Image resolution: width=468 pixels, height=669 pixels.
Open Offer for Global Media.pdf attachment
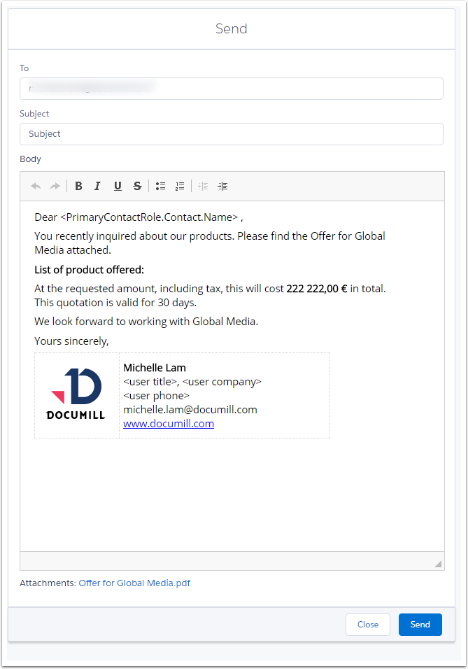point(134,583)
